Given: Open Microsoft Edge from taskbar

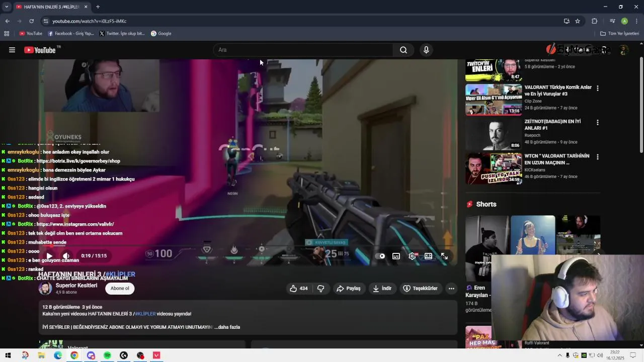Looking at the screenshot, I should (58, 355).
